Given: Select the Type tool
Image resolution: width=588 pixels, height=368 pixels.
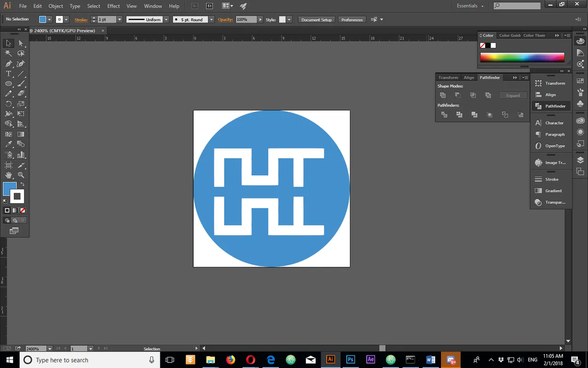Looking at the screenshot, I should click(8, 74).
